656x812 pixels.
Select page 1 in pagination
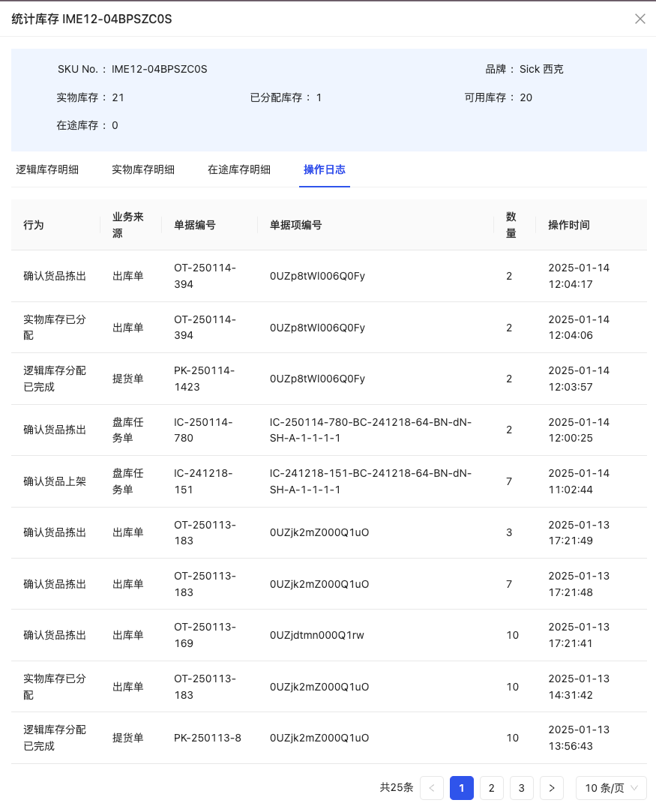[461, 788]
